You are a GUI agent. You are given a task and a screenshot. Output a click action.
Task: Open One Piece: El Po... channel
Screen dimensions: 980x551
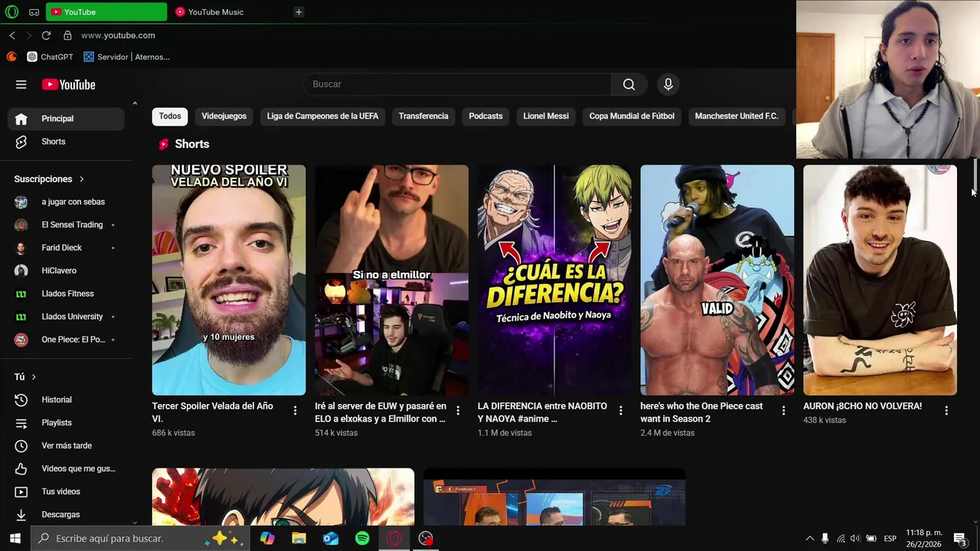coord(66,340)
